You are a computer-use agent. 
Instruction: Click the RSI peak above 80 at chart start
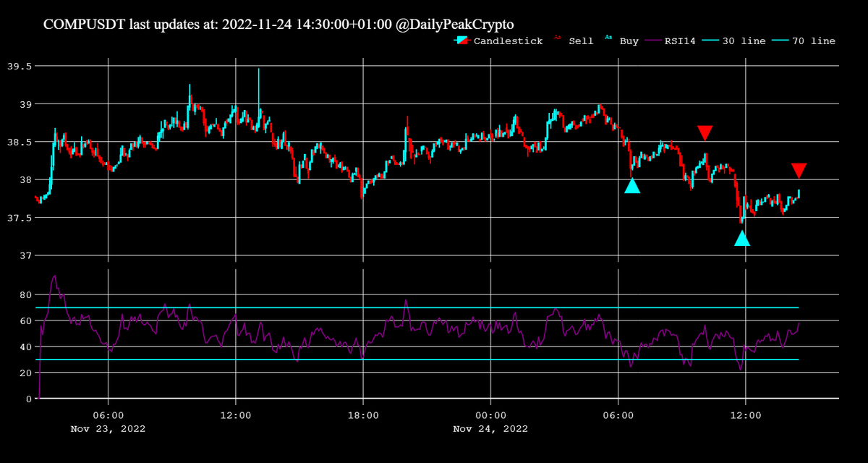(55, 279)
